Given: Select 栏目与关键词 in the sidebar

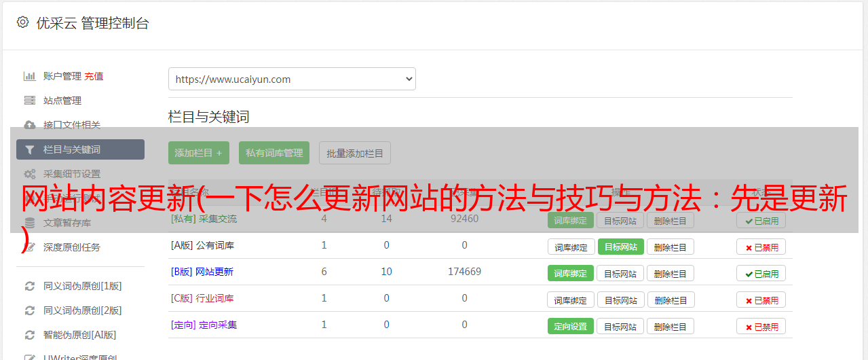Looking at the screenshot, I should point(80,149).
